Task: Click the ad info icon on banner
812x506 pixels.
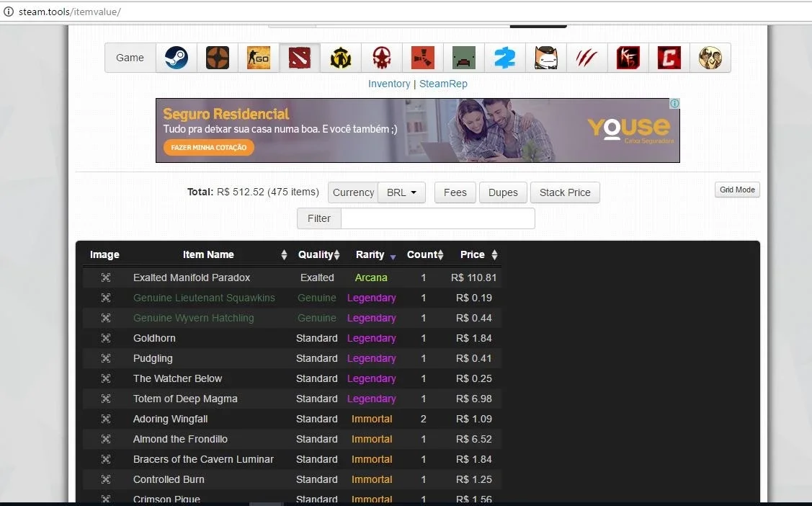Action: [x=675, y=104]
